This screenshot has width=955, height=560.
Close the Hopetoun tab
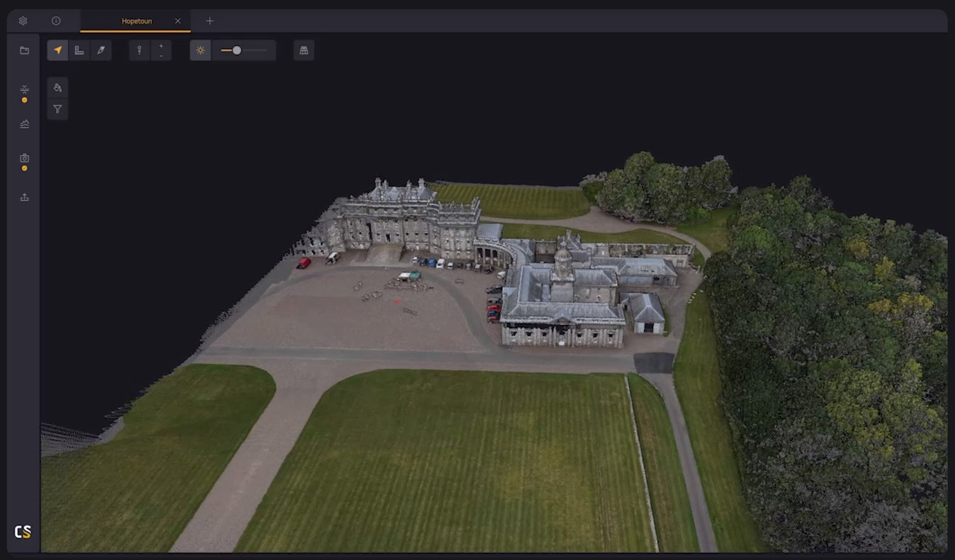[x=178, y=21]
